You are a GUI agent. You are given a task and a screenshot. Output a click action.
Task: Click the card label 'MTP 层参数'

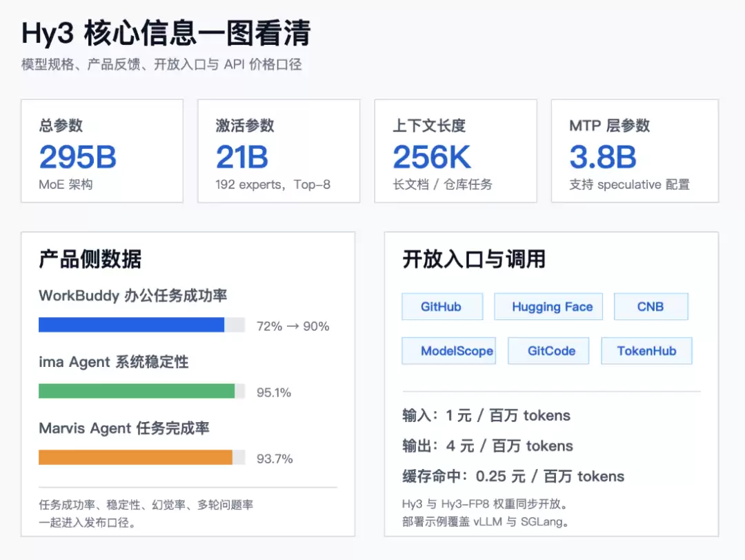pos(610,126)
